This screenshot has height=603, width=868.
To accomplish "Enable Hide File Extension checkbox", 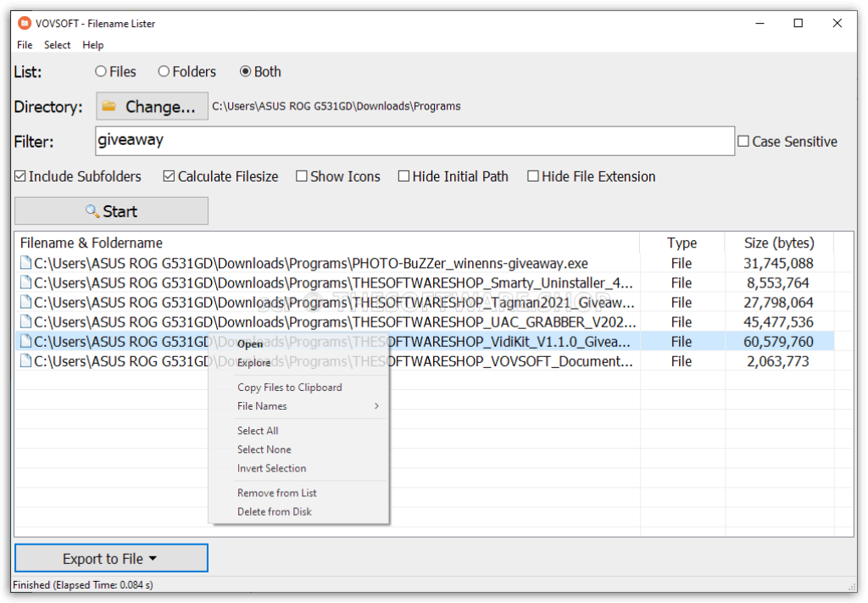I will pos(533,176).
